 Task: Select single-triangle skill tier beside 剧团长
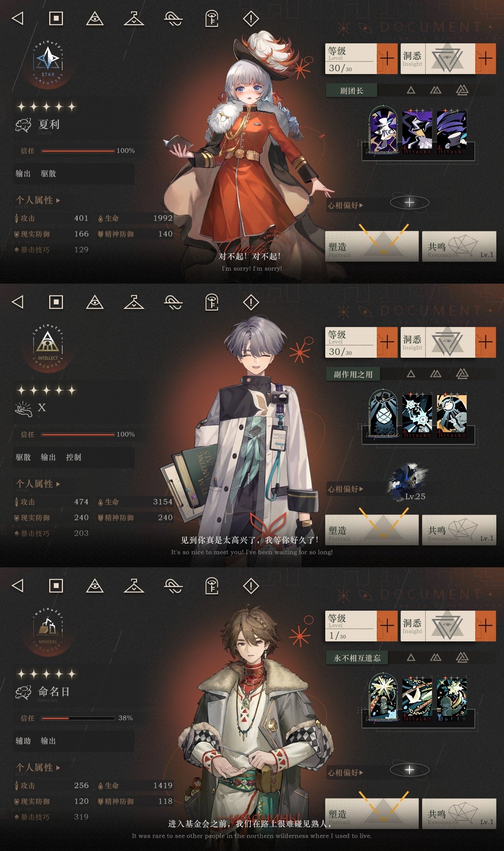point(411,91)
